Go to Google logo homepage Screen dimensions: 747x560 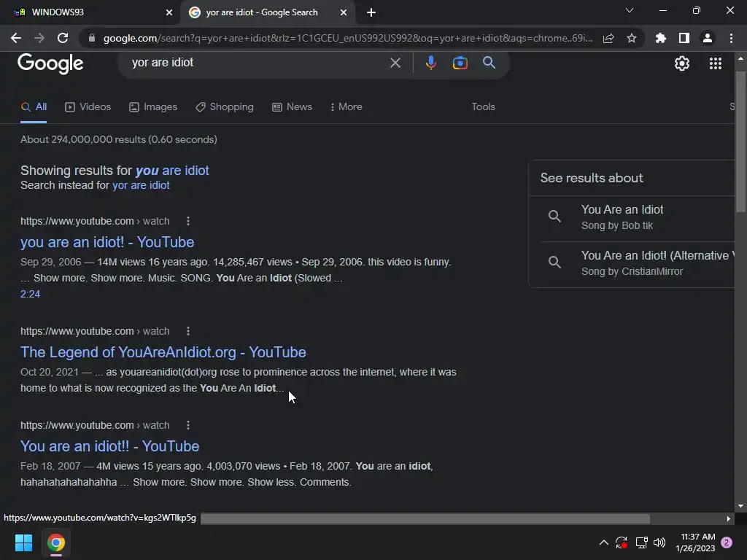[x=50, y=64]
